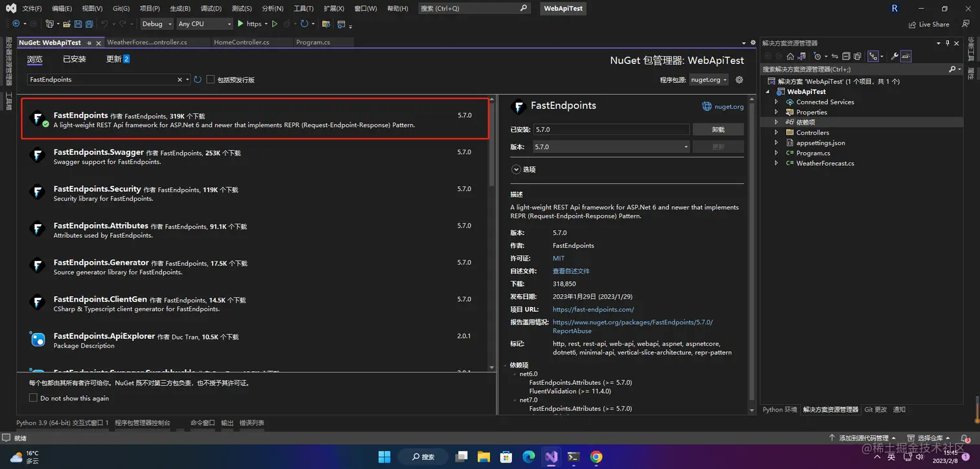Image resolution: width=980 pixels, height=469 pixels.
Task: Collapse the WebApiTest project node
Action: coord(768,92)
